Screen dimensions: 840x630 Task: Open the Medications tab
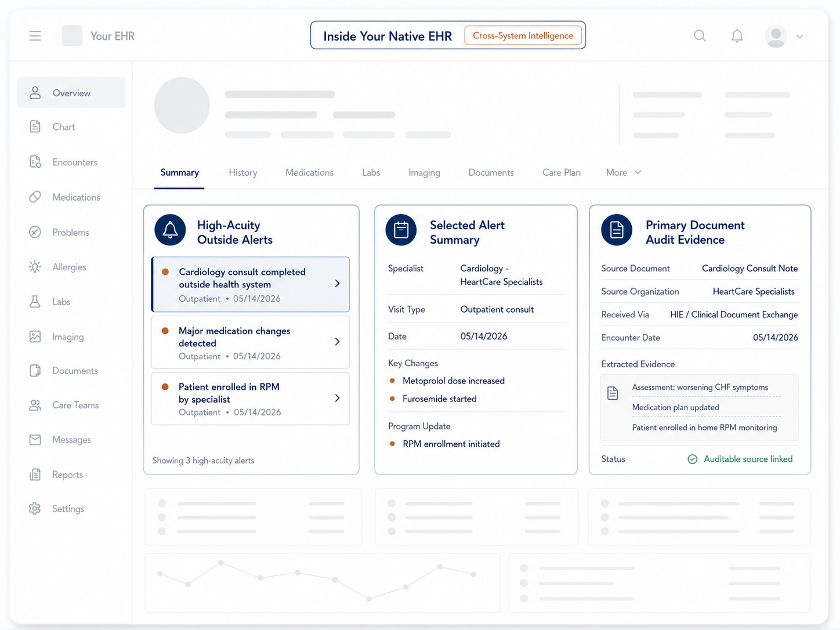click(309, 172)
